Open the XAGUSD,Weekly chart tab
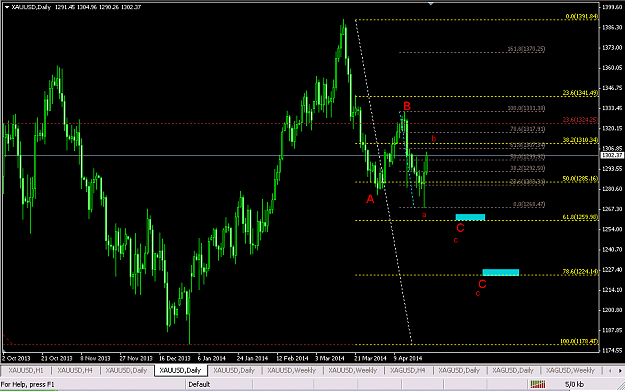The image size is (625, 391). pos(570,370)
